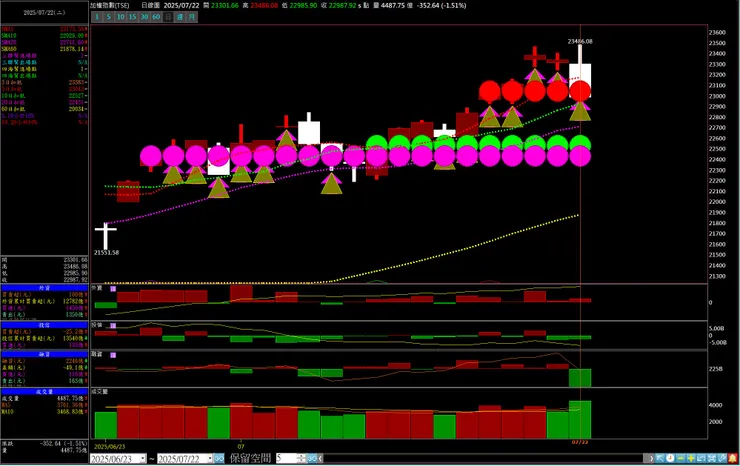
Task: Click the cursor arrow tool icon
Action: pos(660,458)
